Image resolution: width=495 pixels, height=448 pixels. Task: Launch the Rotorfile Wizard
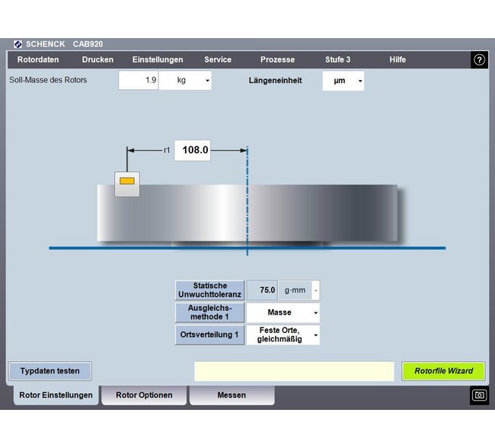click(x=443, y=371)
